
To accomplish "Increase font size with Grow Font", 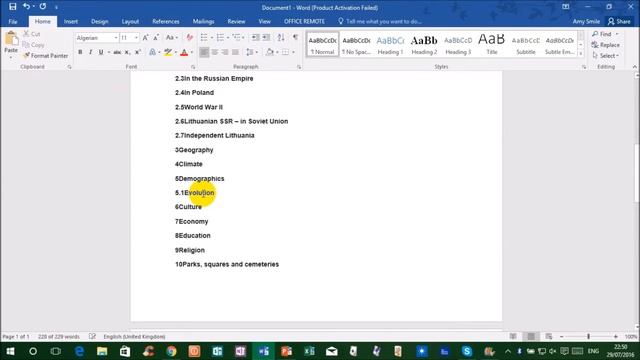I will click(x=145, y=38).
